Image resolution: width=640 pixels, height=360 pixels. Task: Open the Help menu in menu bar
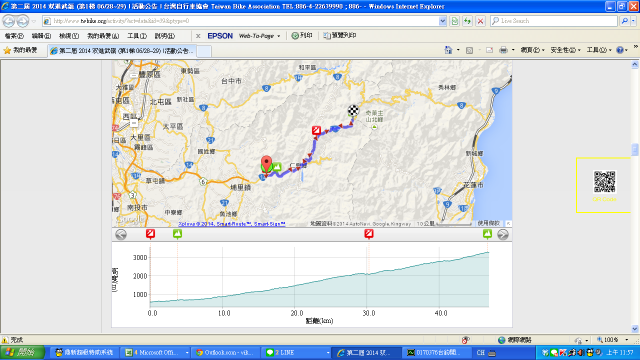(x=164, y=36)
